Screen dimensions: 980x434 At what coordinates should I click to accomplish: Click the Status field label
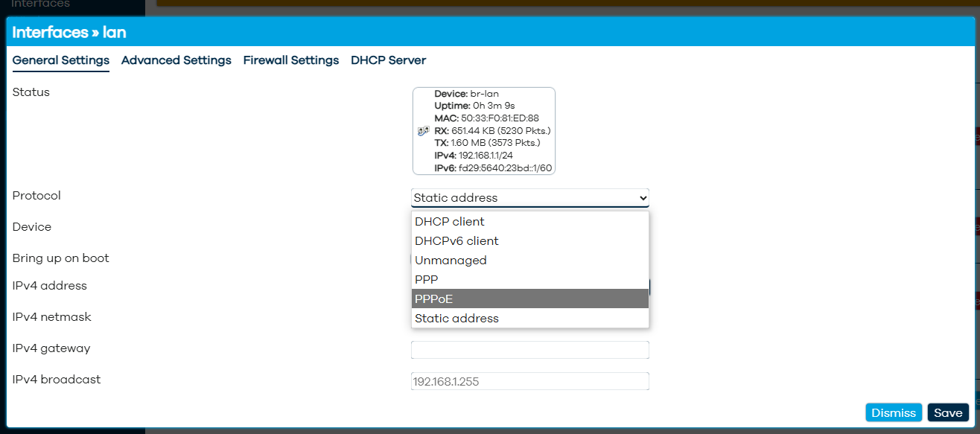click(31, 92)
